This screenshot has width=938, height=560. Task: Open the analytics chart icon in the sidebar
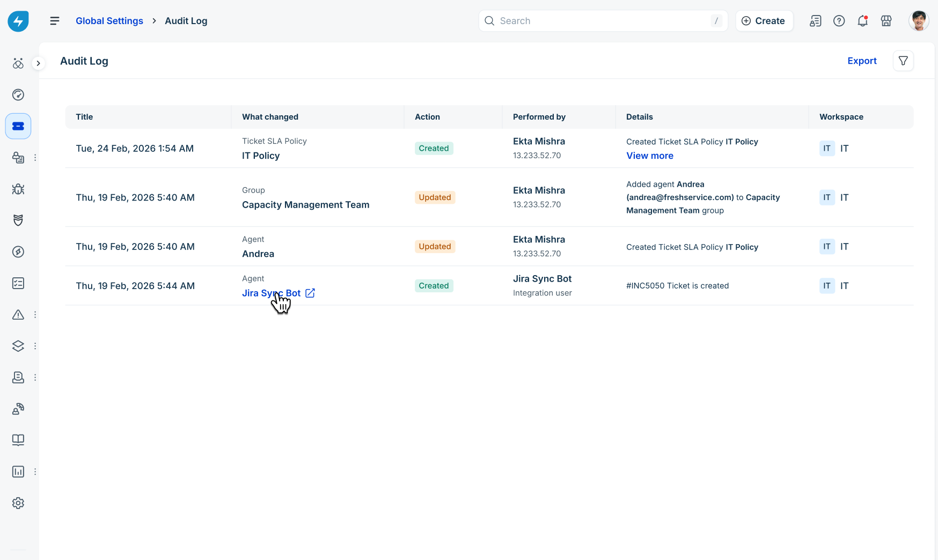18,471
